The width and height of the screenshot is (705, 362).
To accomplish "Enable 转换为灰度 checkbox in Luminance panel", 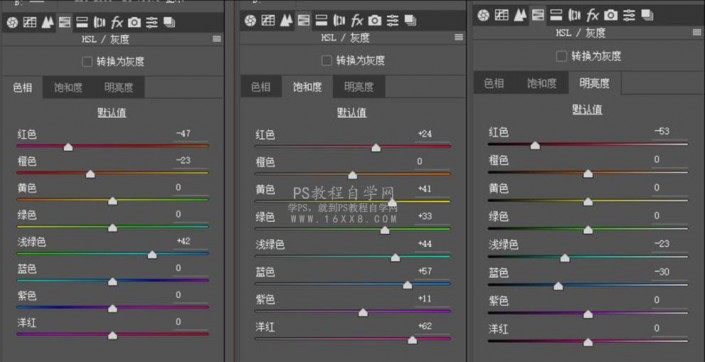I will 561,56.
